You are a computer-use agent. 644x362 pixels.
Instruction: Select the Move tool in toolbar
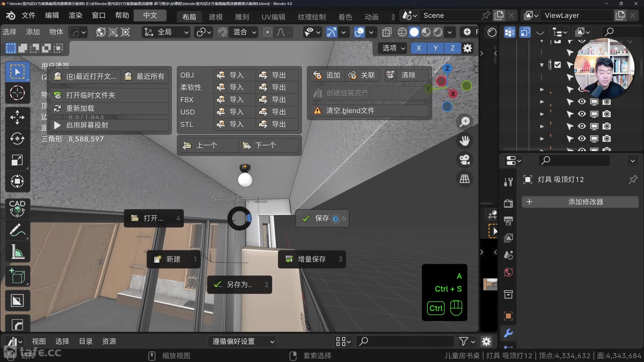[17, 117]
